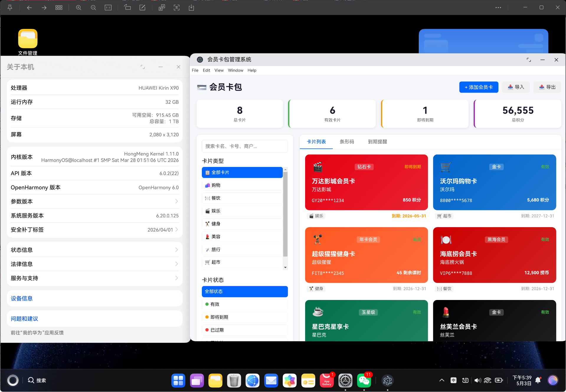The image size is (566, 392).
Task: Open the 沃尔玛购物卡 card
Action: point(494,182)
